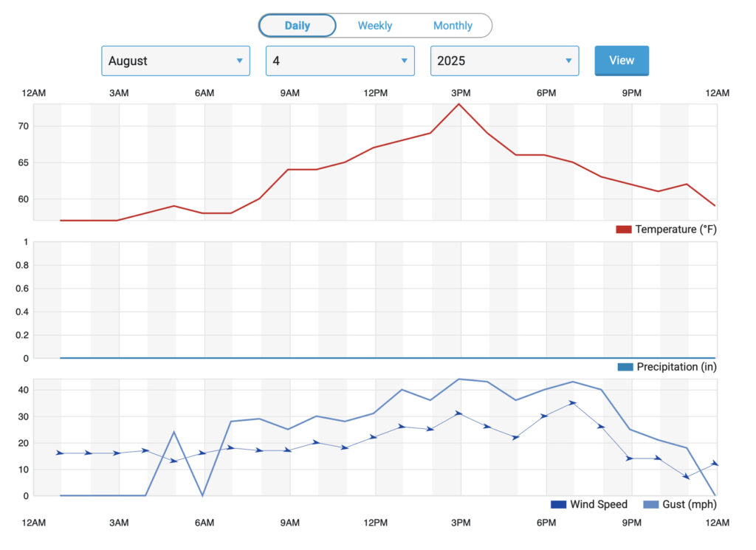Click the '0.2' precipitation axis value

(x=22, y=335)
